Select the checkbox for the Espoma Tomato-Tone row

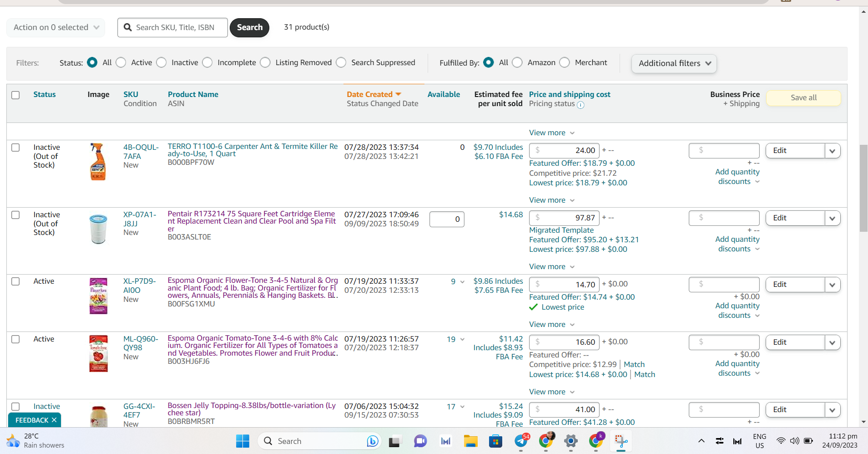[x=15, y=339]
